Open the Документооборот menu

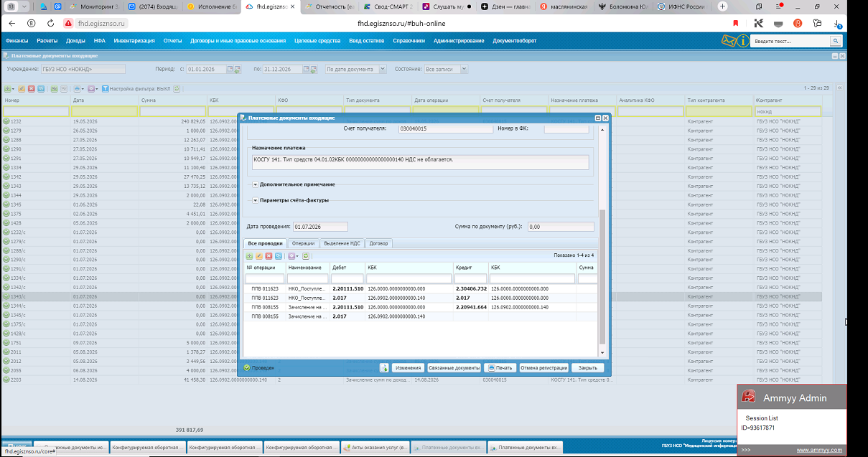pyautogui.click(x=514, y=41)
